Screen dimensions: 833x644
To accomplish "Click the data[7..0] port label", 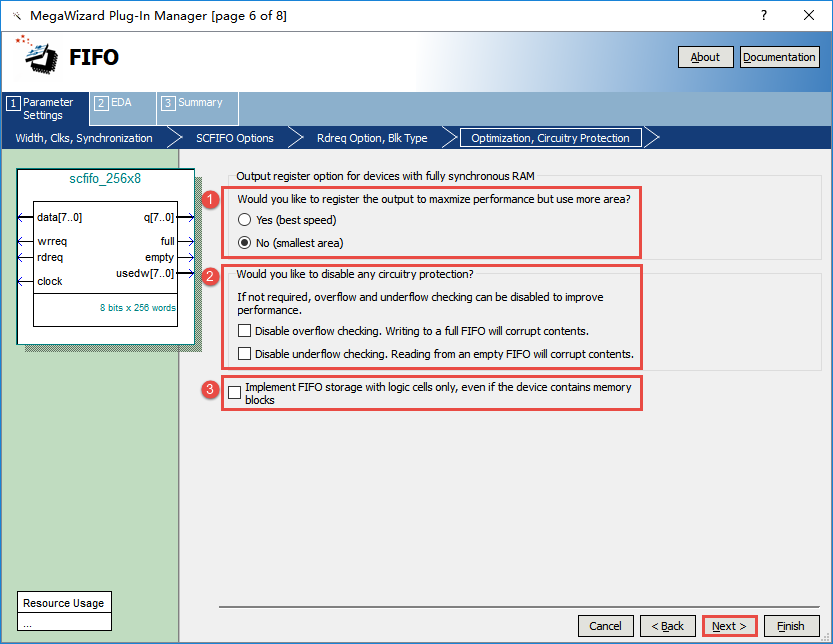I will tap(60, 217).
